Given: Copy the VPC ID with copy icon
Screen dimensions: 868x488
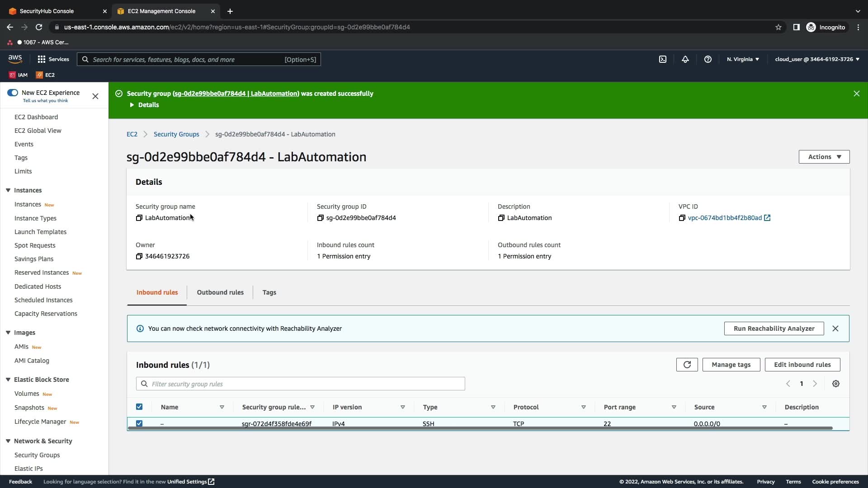Looking at the screenshot, I should pos(682,218).
